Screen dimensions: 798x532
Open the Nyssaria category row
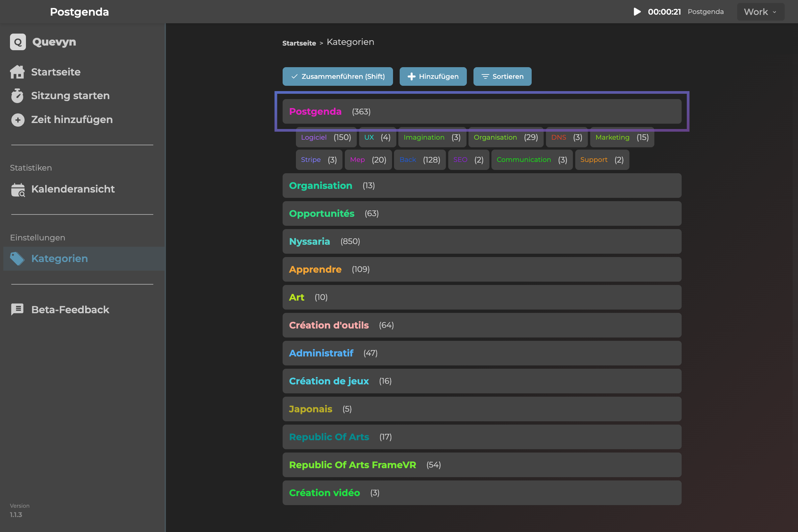coord(482,241)
